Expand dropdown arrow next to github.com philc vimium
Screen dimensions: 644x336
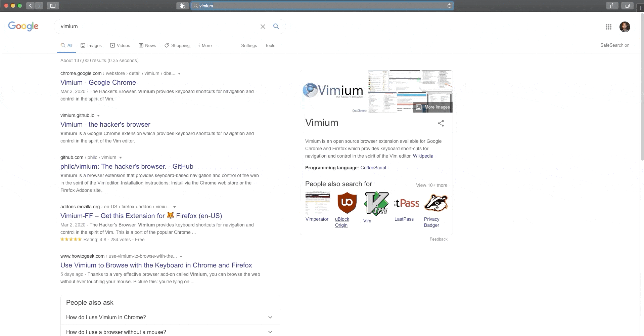121,158
